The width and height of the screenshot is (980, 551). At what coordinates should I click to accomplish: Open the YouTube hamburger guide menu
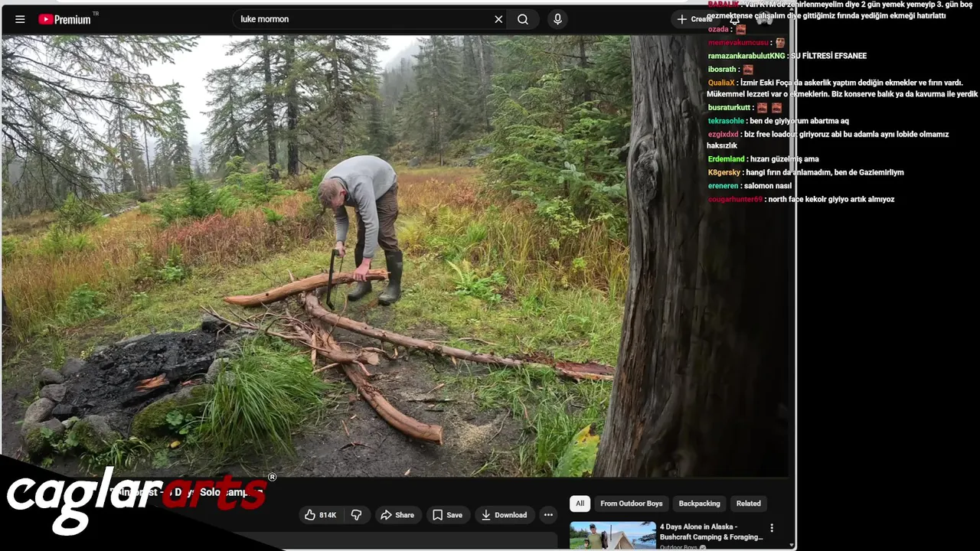[20, 19]
